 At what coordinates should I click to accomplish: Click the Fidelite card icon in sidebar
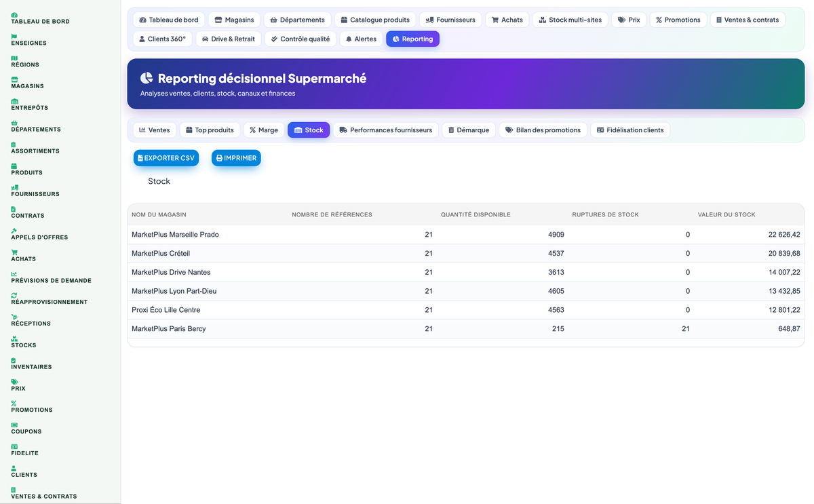pyautogui.click(x=14, y=446)
